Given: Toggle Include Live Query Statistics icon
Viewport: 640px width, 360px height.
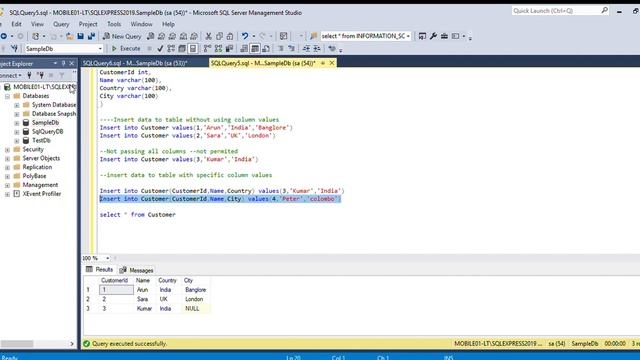Looking at the screenshot, I should tap(218, 49).
